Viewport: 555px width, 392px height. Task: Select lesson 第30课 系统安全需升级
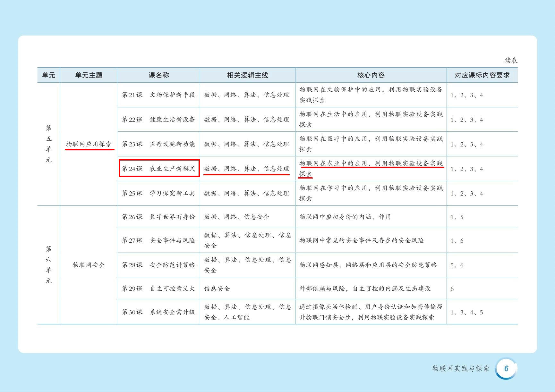click(159, 312)
